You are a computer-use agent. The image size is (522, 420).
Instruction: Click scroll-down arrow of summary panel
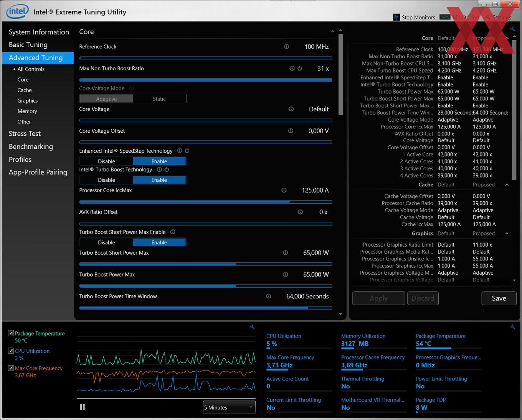[x=514, y=280]
